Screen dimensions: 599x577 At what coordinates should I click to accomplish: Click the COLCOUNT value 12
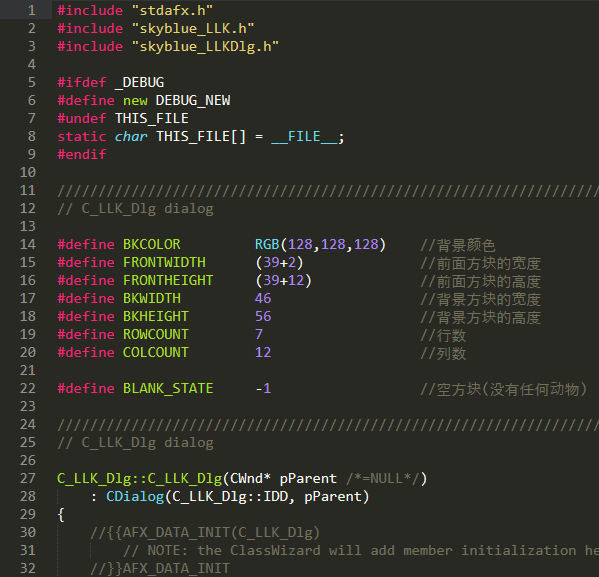pyautogui.click(x=263, y=352)
